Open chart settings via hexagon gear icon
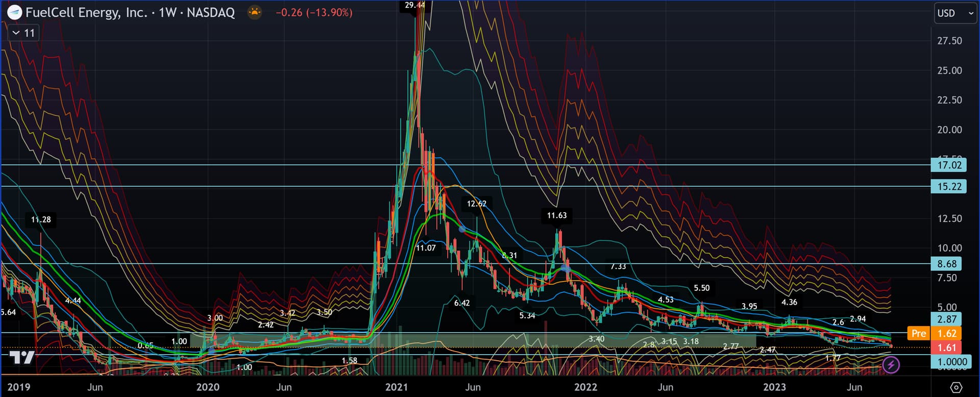 click(956, 387)
